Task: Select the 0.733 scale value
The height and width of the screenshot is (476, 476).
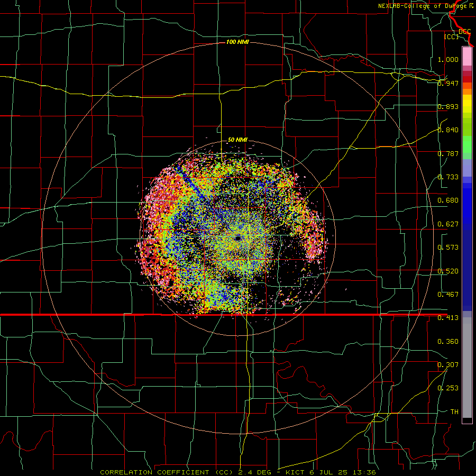Action: (x=448, y=177)
